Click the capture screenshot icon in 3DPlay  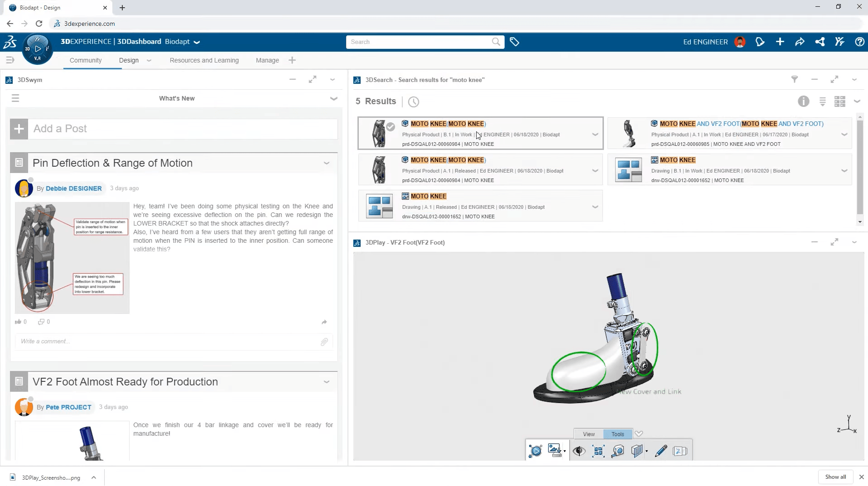pos(554,450)
